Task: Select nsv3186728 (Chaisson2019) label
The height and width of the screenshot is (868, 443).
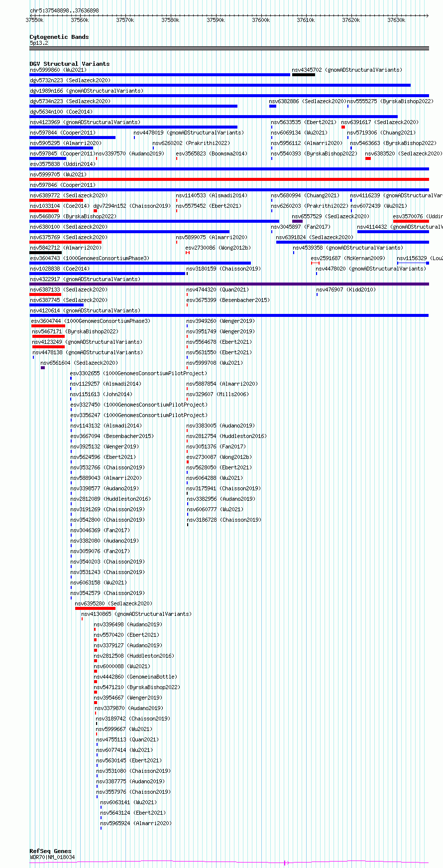Action: (224, 520)
